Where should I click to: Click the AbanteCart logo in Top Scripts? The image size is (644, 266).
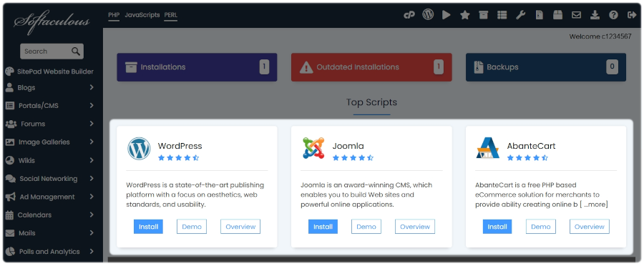(487, 148)
